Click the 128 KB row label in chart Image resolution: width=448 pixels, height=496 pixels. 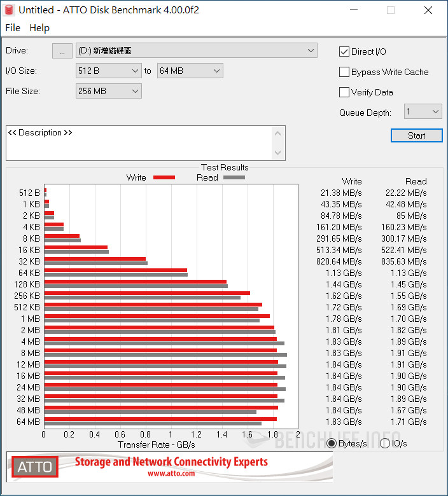(x=27, y=284)
